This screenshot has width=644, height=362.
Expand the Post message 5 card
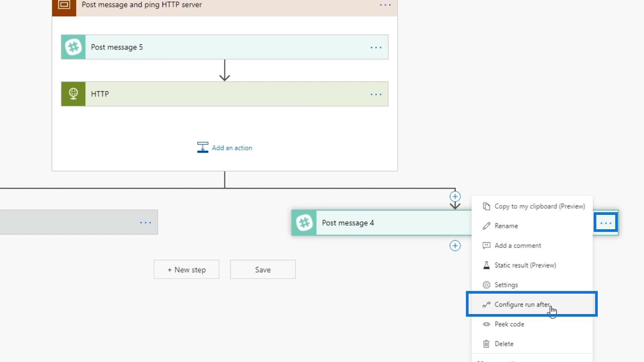tap(225, 47)
